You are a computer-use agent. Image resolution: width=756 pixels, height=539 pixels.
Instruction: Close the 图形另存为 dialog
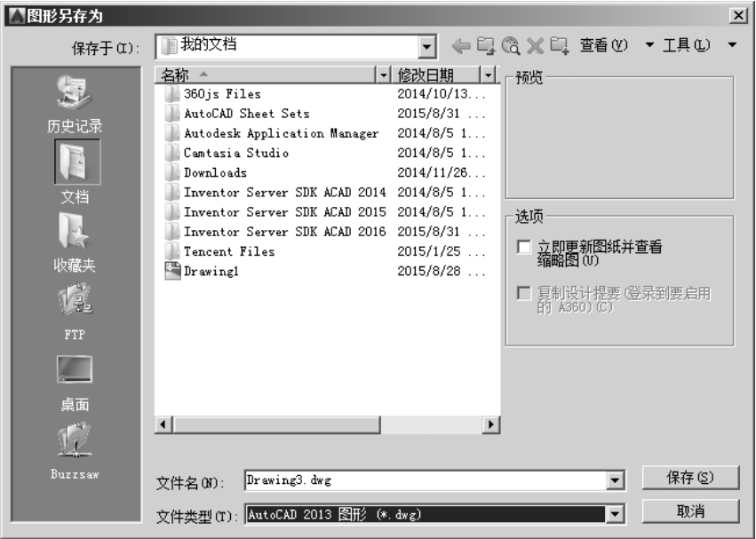738,15
